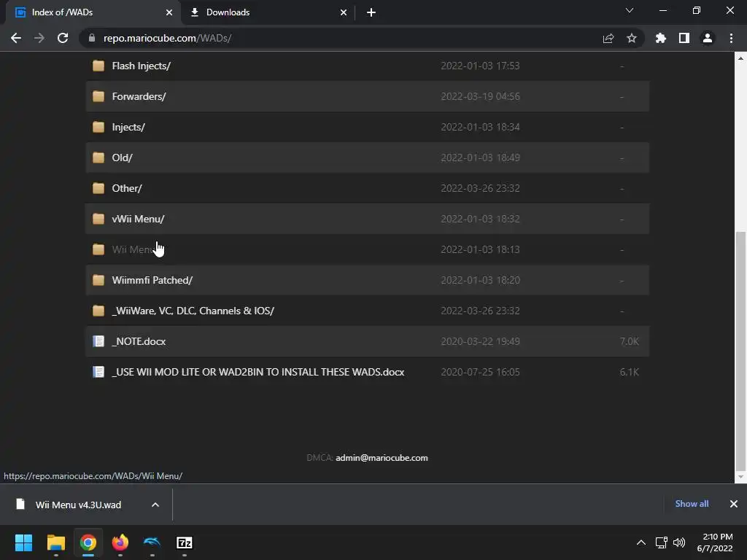Close the downloads shelf

click(734, 504)
